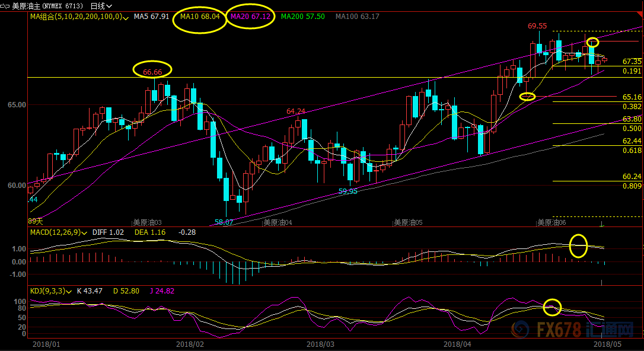Click the 58.07 low price label
The image size is (644, 351).
pos(224,222)
